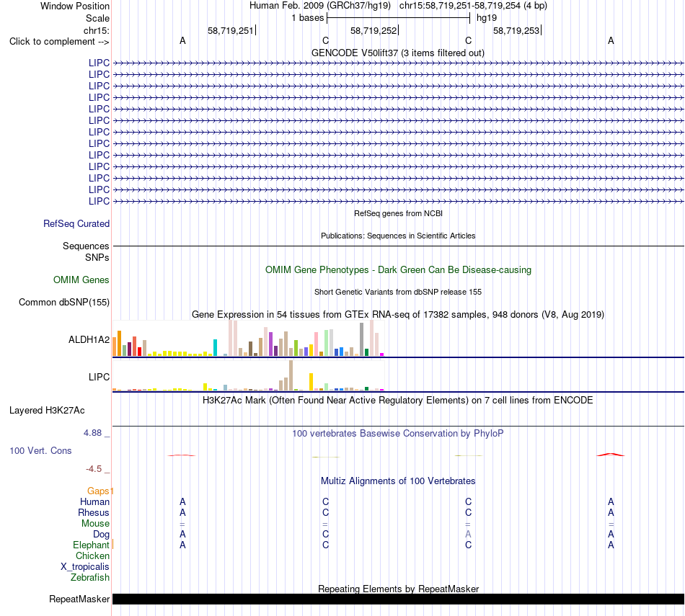
Task: Select the Dog alignment row label
Action: [101, 535]
